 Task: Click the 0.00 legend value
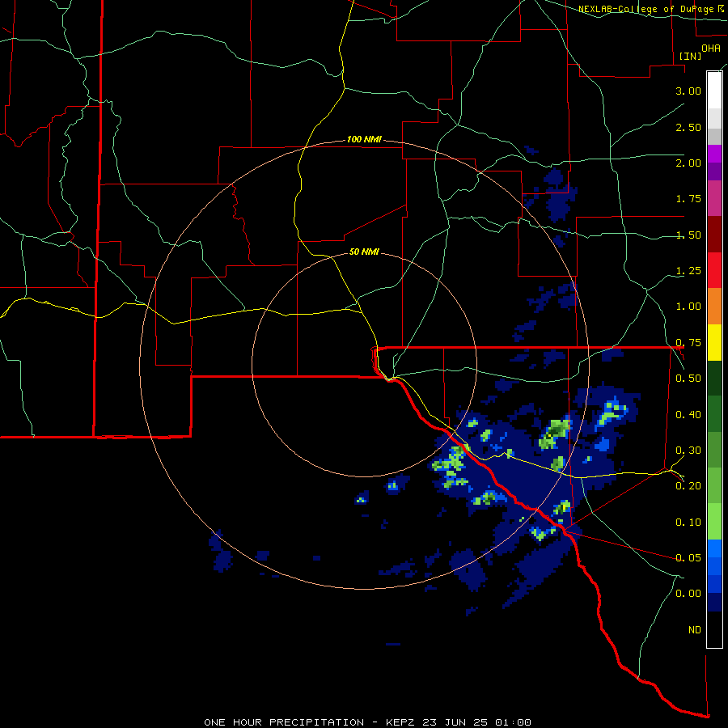click(688, 594)
